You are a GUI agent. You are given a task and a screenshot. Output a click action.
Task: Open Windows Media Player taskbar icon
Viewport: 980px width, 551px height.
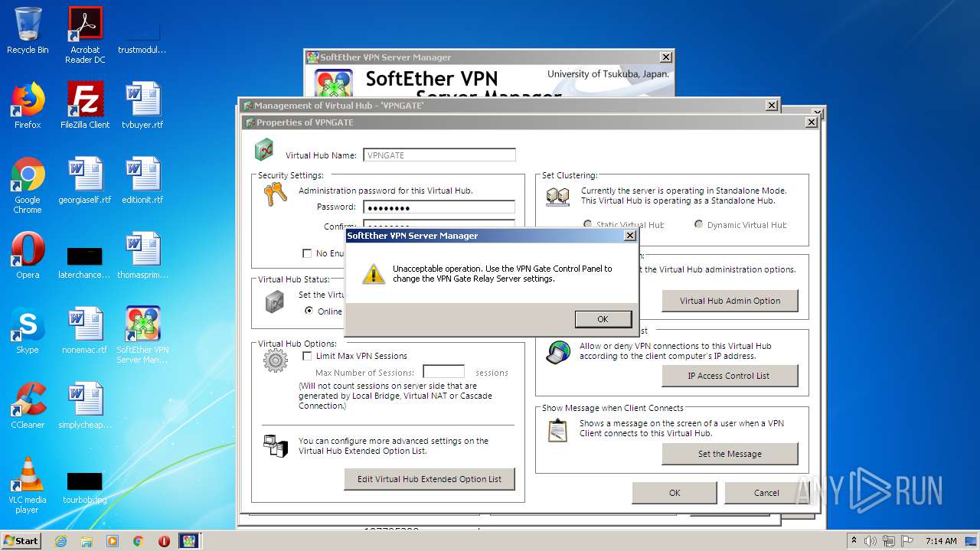pyautogui.click(x=113, y=541)
